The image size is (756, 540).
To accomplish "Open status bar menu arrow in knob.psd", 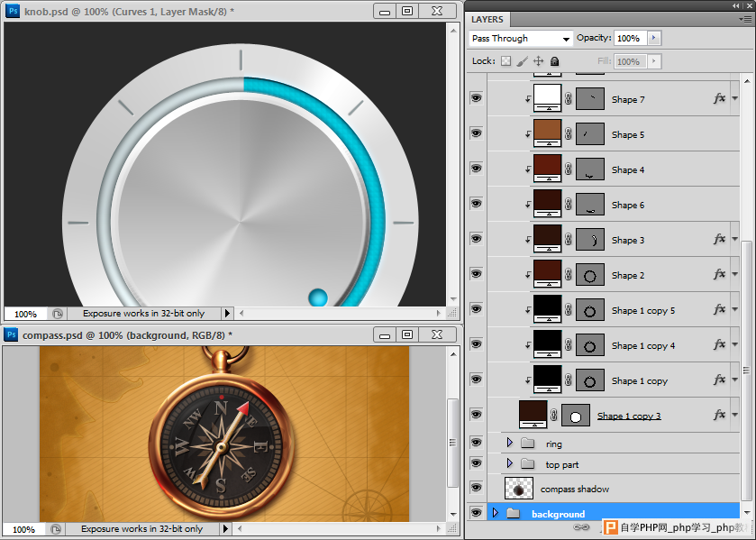I will [227, 314].
